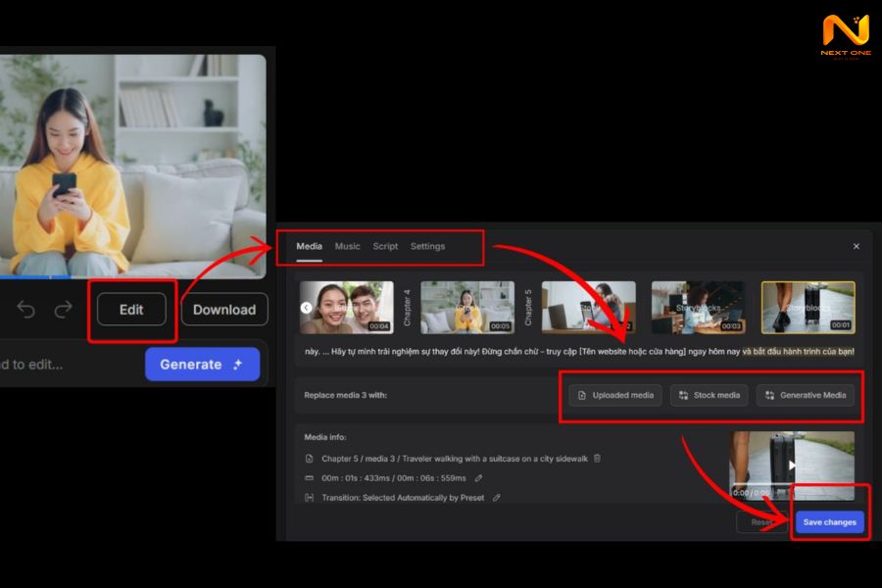Edit media duration with pencil icon
Viewport: 882px width, 588px height.
(478, 477)
